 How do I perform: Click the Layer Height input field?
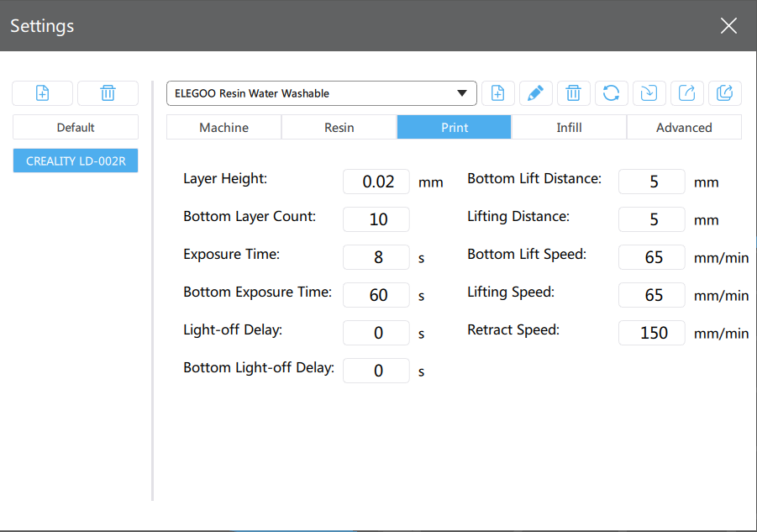click(x=376, y=182)
